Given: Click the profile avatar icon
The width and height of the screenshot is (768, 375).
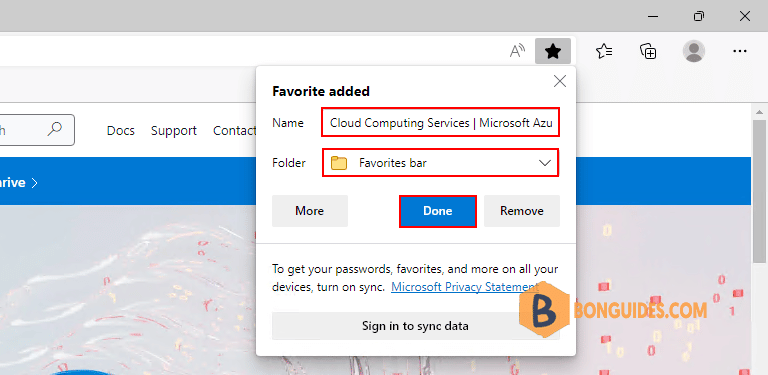Looking at the screenshot, I should tap(694, 51).
